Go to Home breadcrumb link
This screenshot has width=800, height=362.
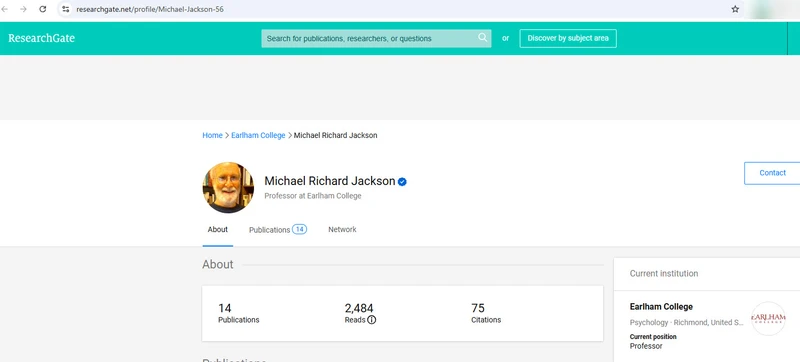[212, 135]
